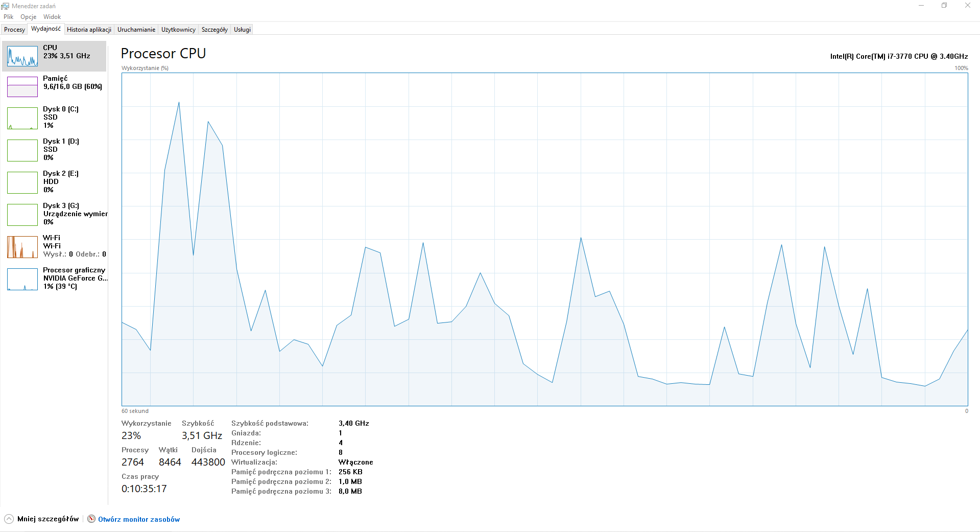The height and width of the screenshot is (532, 980).
Task: Select Dysk 0 (C:) SSD in sidebar
Action: pos(54,118)
